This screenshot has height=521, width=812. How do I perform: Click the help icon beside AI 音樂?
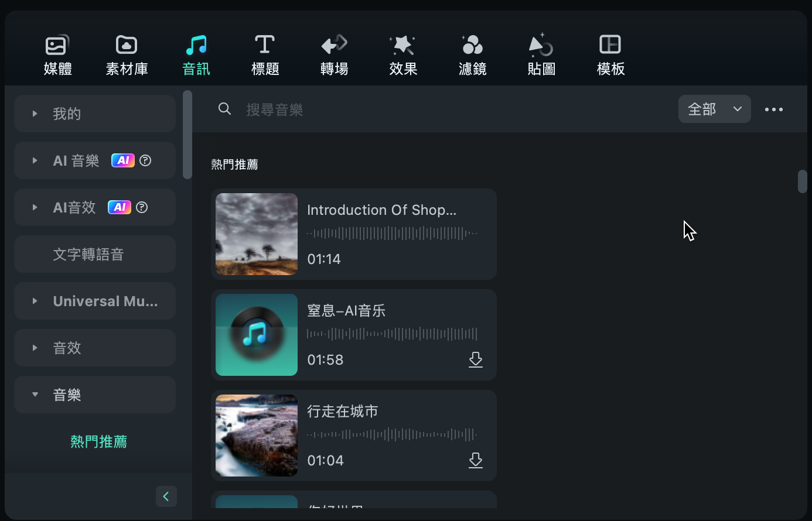[145, 160]
